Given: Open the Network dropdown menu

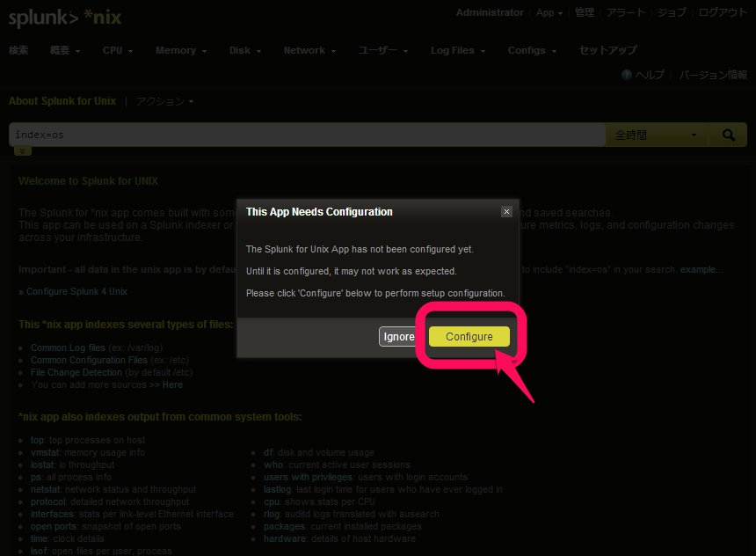Looking at the screenshot, I should (x=309, y=50).
